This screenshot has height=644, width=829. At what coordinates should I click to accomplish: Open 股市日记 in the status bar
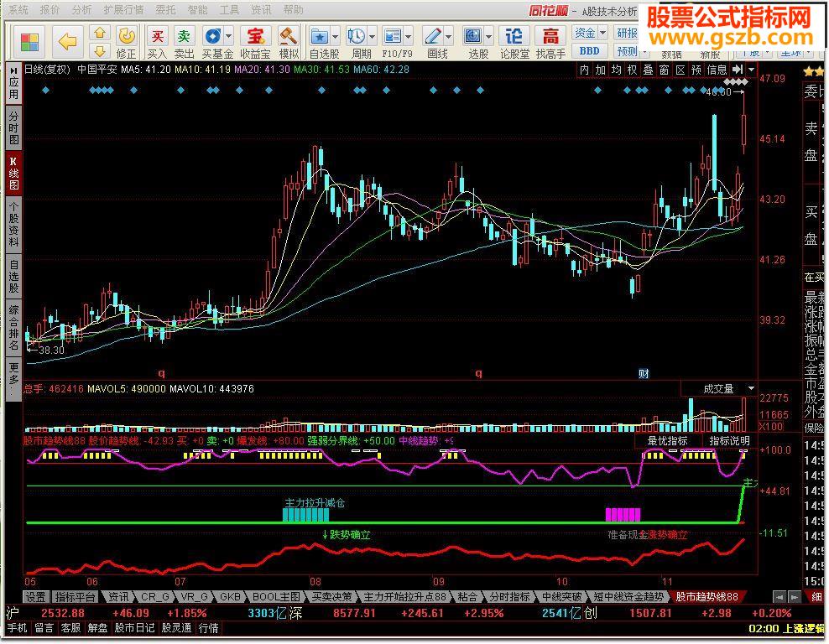[x=134, y=628]
